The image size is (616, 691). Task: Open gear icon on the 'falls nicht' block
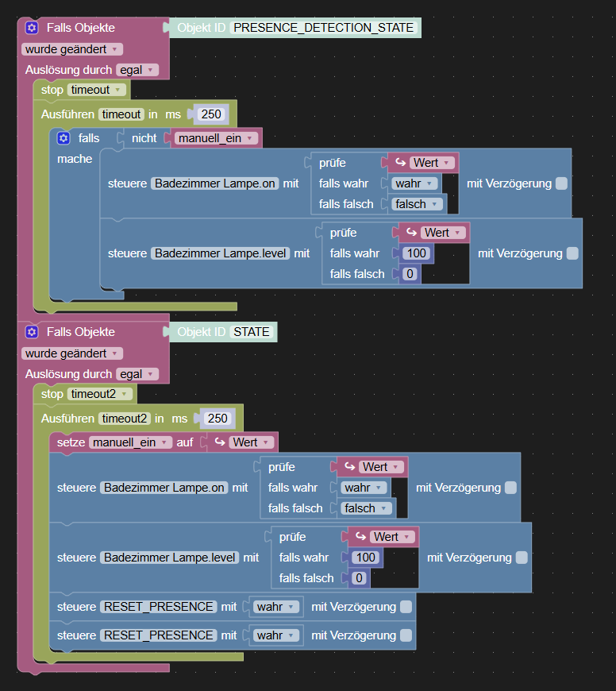pyautogui.click(x=64, y=138)
